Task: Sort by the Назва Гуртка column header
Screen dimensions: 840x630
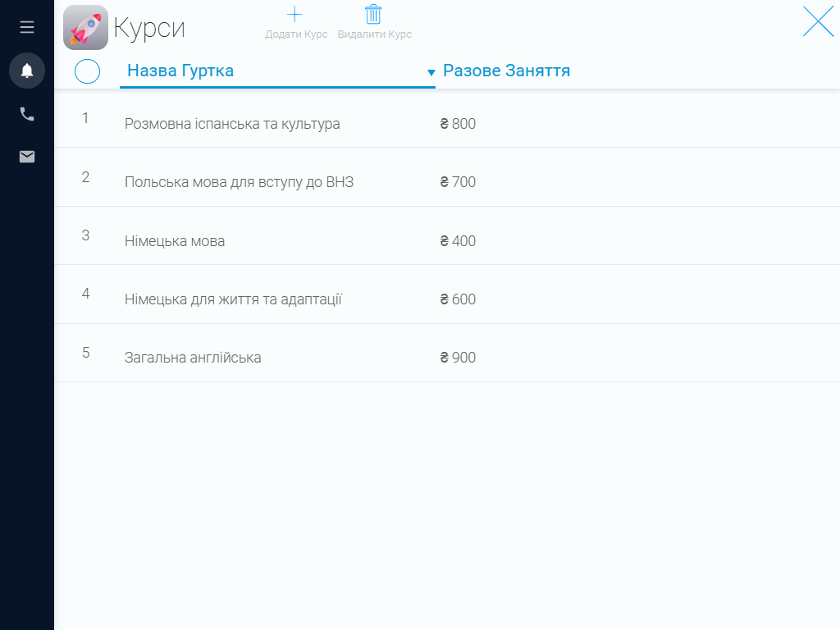Action: click(180, 71)
